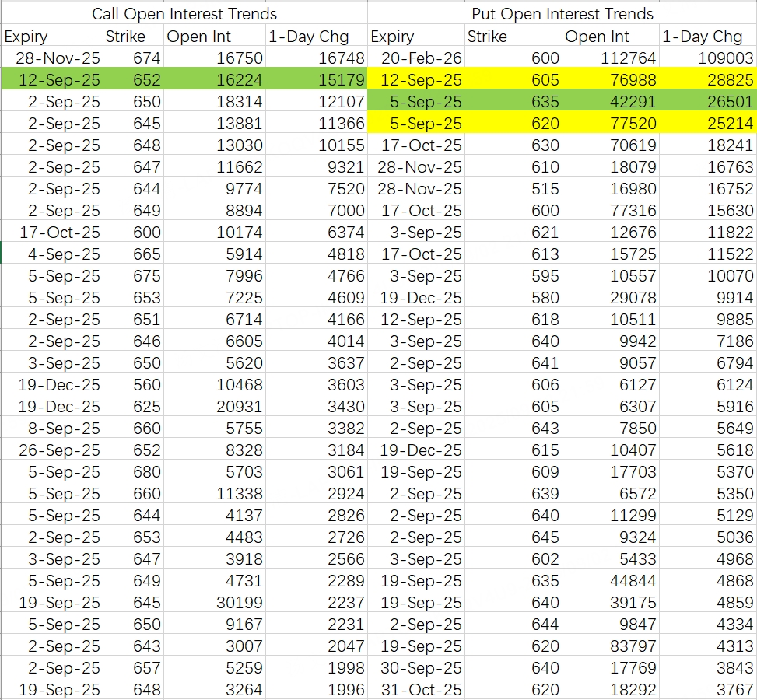Select the 'Call Open Interest Trends' header cell
The image size is (757, 700).
184,13
